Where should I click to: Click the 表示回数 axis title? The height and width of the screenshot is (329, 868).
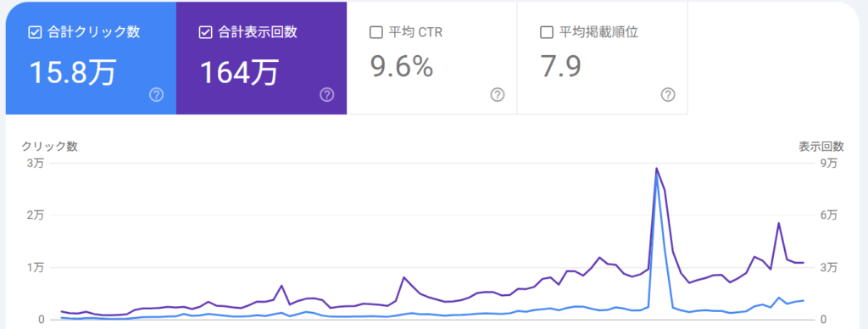coord(821,147)
